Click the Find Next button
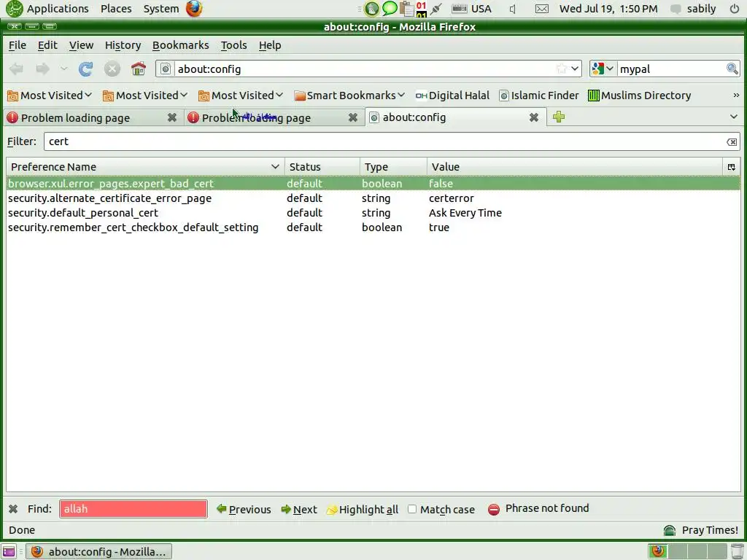The height and width of the screenshot is (560, 747). (299, 510)
